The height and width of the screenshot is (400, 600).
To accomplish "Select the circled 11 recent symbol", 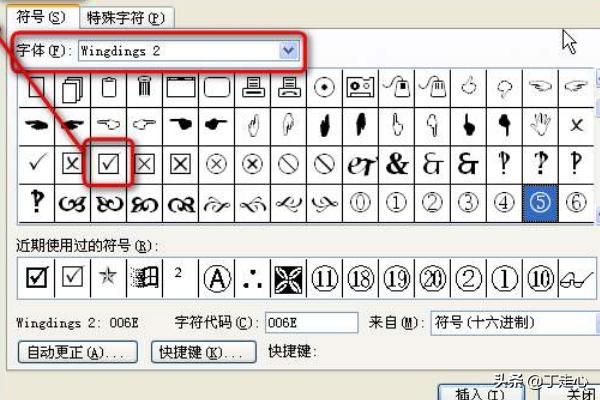I will [324, 278].
